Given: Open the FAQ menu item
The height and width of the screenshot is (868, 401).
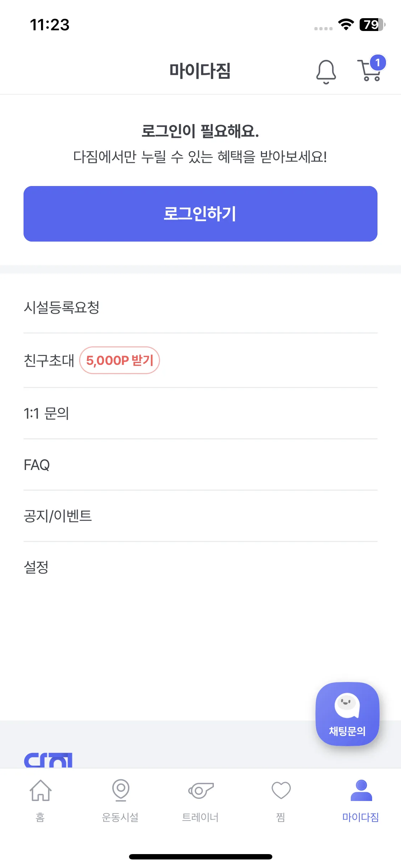Looking at the screenshot, I should pos(37,465).
